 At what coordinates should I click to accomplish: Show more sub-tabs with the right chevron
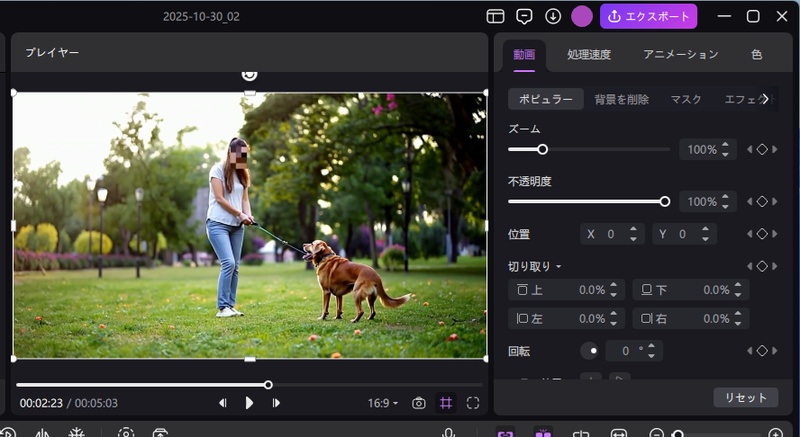[x=765, y=98]
